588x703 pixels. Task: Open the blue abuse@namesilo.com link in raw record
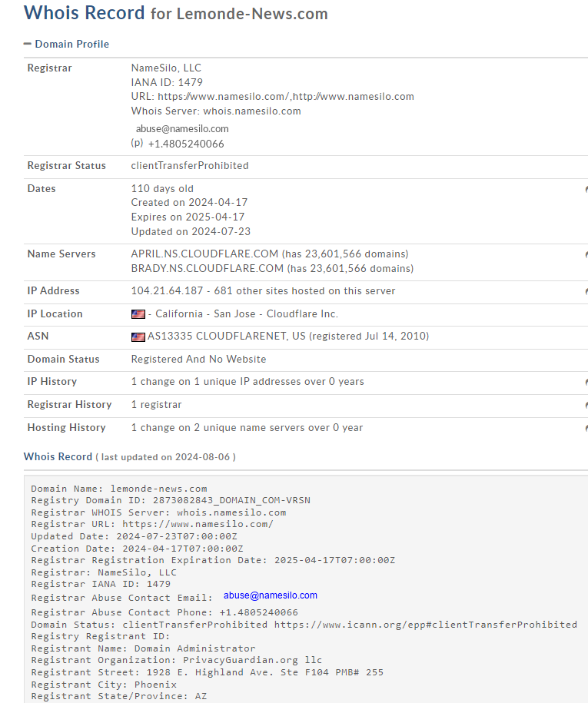[x=271, y=595]
